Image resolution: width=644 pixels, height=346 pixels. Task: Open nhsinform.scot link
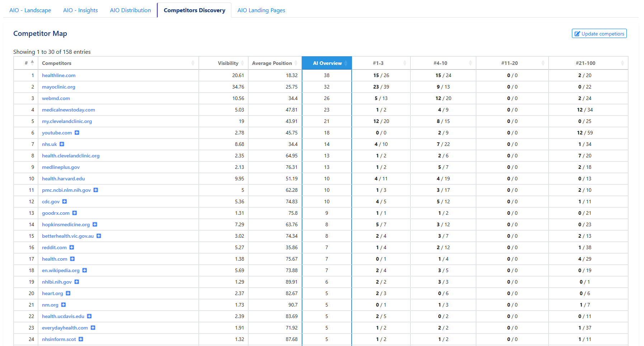pyautogui.click(x=59, y=339)
